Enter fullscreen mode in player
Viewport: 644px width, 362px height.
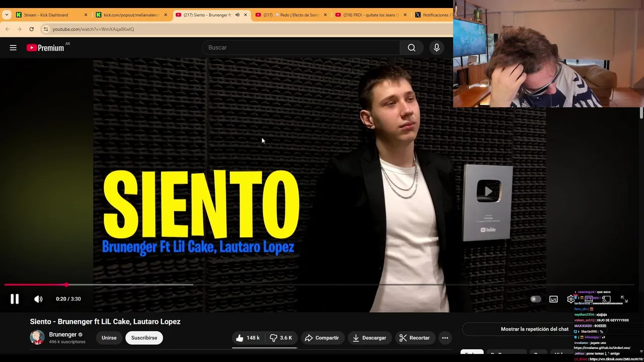click(x=624, y=299)
